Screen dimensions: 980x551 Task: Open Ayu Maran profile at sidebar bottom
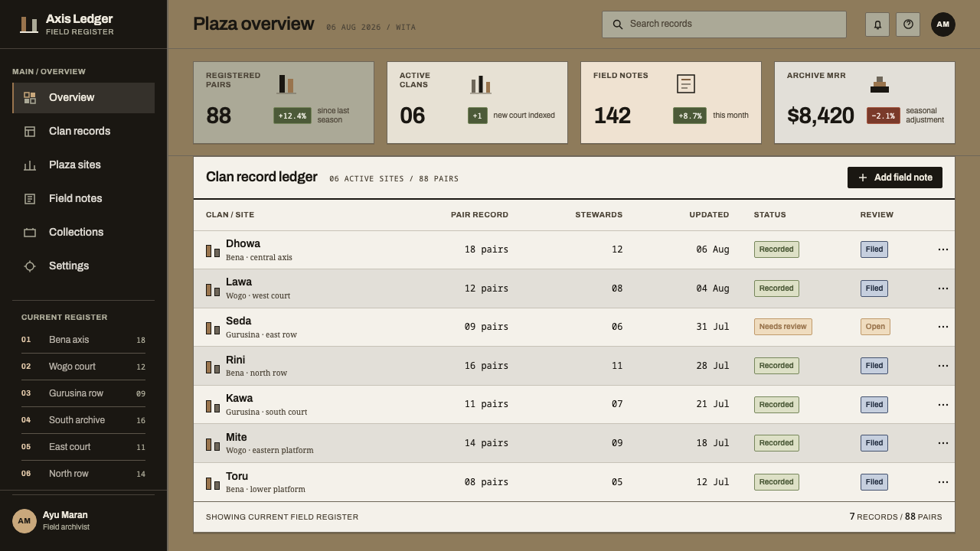tap(83, 521)
